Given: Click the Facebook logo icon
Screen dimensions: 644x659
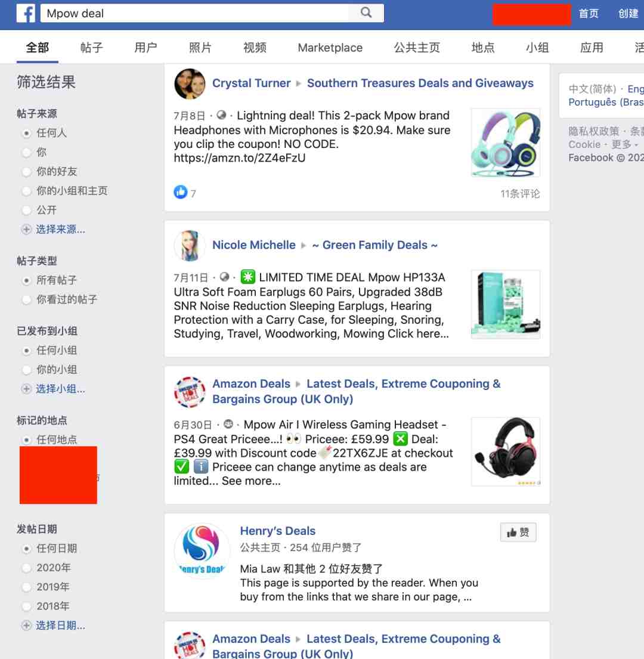Looking at the screenshot, I should 26,14.
